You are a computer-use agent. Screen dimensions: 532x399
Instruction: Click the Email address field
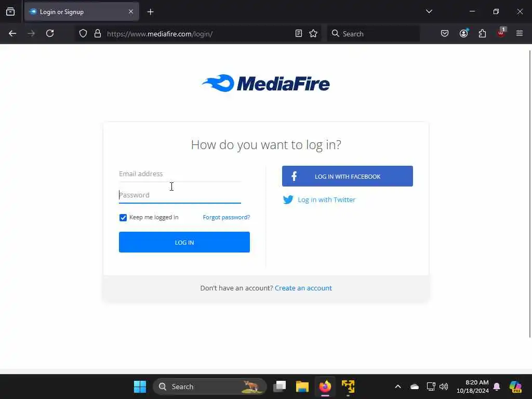(x=180, y=174)
